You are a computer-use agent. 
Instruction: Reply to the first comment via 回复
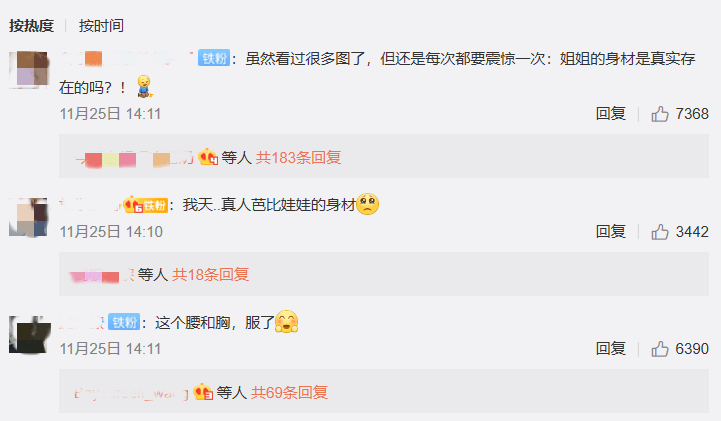[611, 114]
